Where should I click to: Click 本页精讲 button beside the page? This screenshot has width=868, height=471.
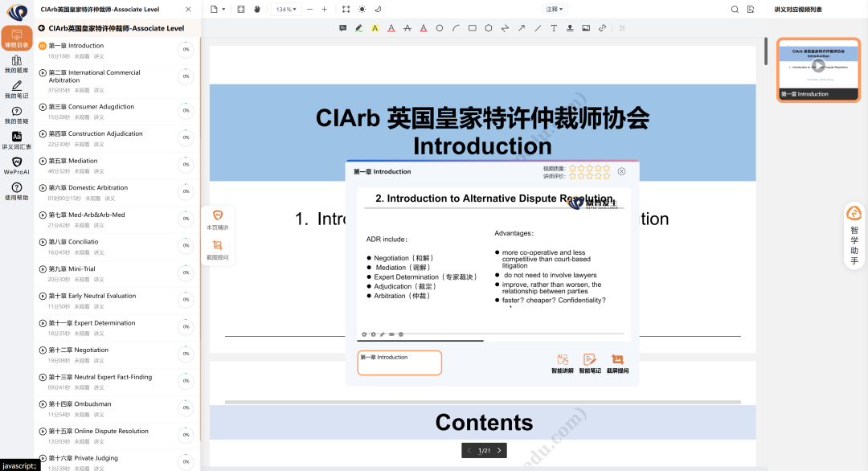pos(217,220)
